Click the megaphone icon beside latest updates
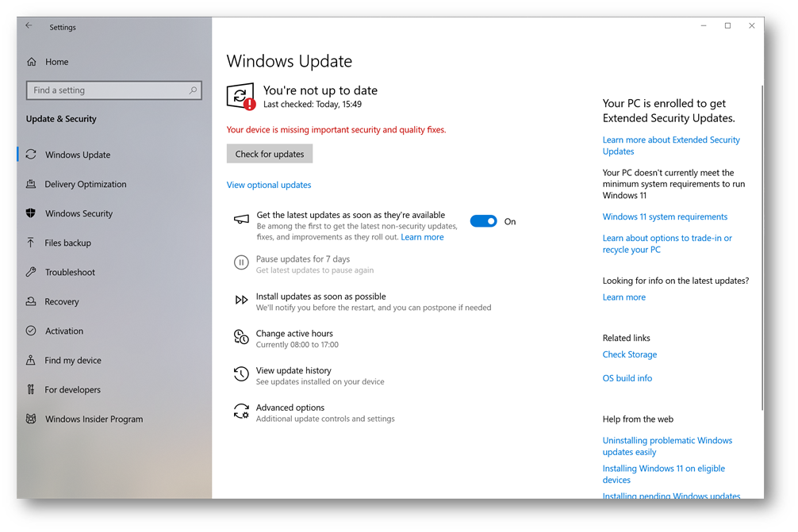Screen dimensions: 798x532 click(241, 219)
